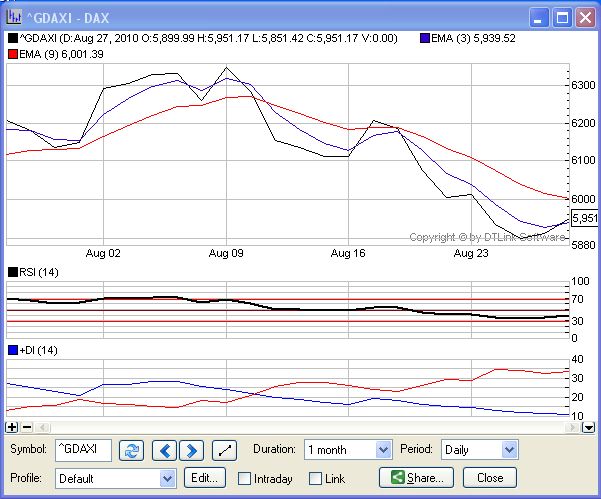Viewport: 601px width, 499px height.
Task: Click the EMA (9) 6,001.39 legend text
Action: tap(61, 54)
